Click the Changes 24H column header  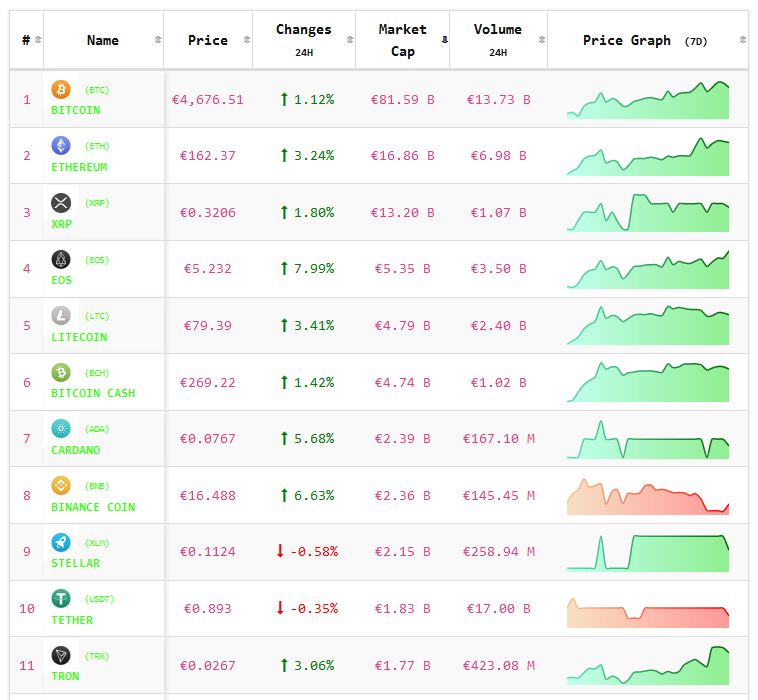[x=303, y=40]
